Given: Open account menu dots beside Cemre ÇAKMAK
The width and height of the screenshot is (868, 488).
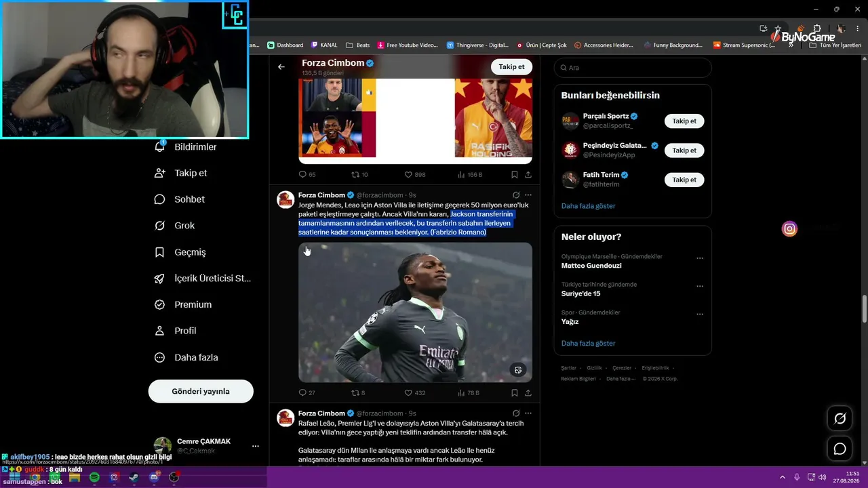Looking at the screenshot, I should (255, 446).
